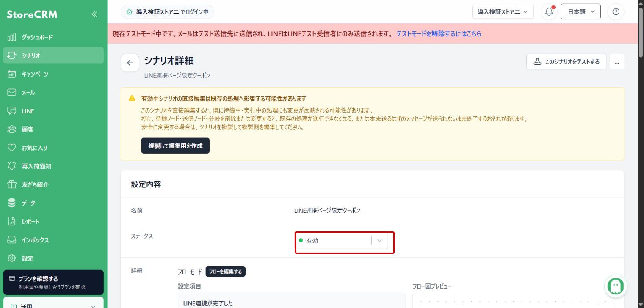Open the three-dot more options menu
Viewport: 644px width, 308px height.
(617, 62)
